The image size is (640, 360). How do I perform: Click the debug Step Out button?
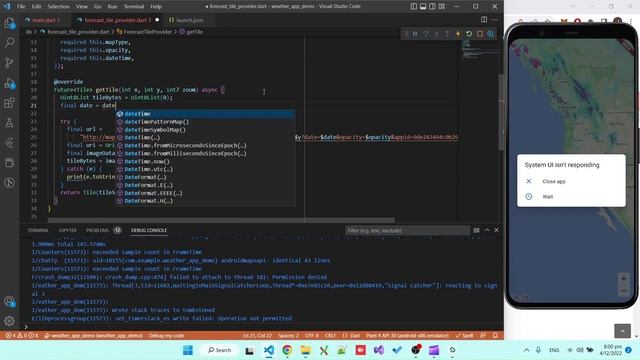click(447, 34)
